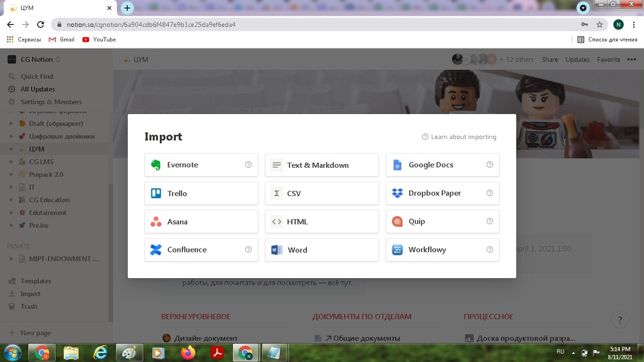Import from Confluence
This screenshot has width=644, height=362.
[201, 249]
